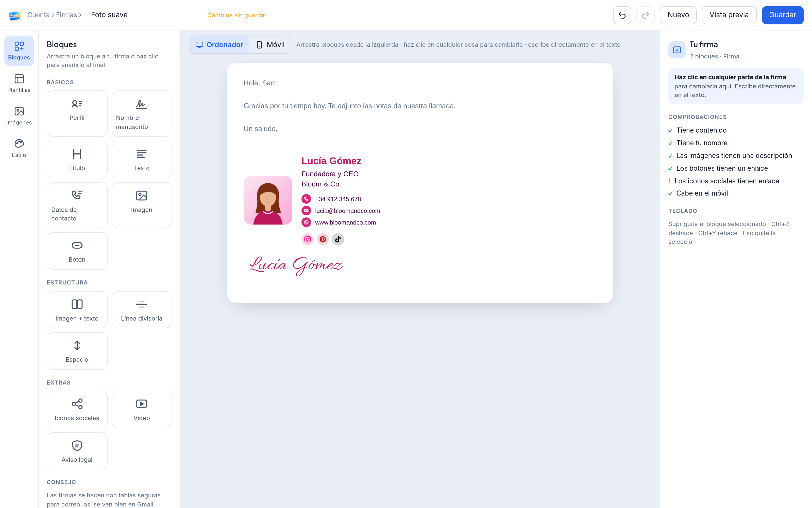Undo the last change
Image resolution: width=812 pixels, height=508 pixels.
tap(622, 15)
